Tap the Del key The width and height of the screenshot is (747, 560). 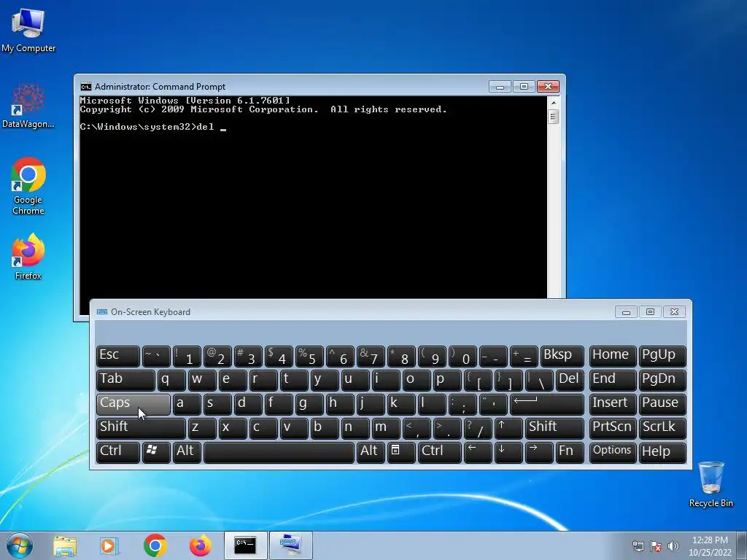pos(570,380)
